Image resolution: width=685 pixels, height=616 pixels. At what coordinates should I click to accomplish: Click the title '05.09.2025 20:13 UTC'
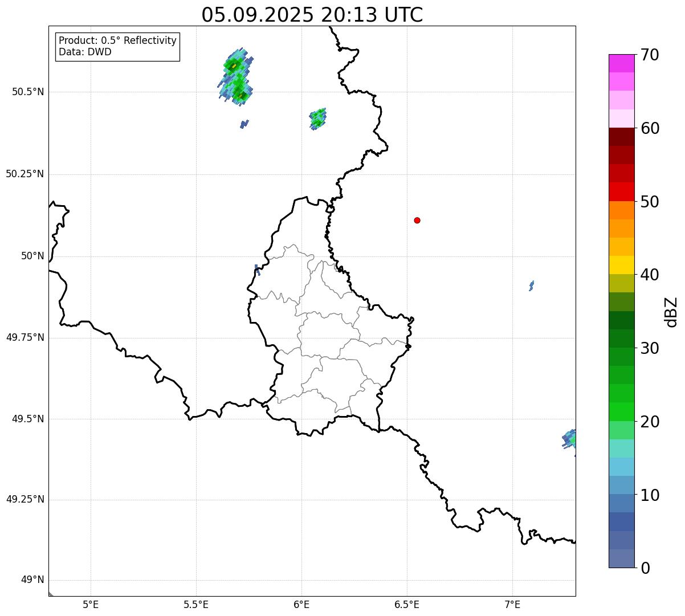tap(312, 14)
